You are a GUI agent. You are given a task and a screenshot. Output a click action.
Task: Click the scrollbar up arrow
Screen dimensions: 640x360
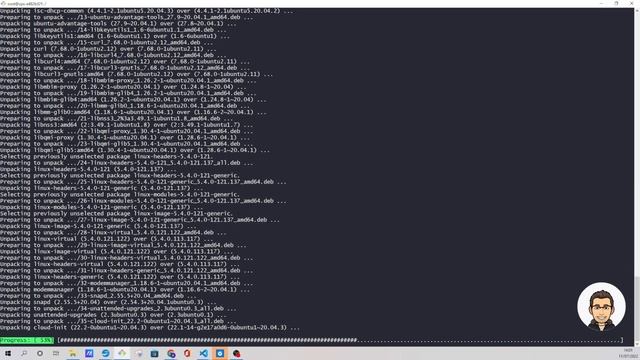click(637, 11)
